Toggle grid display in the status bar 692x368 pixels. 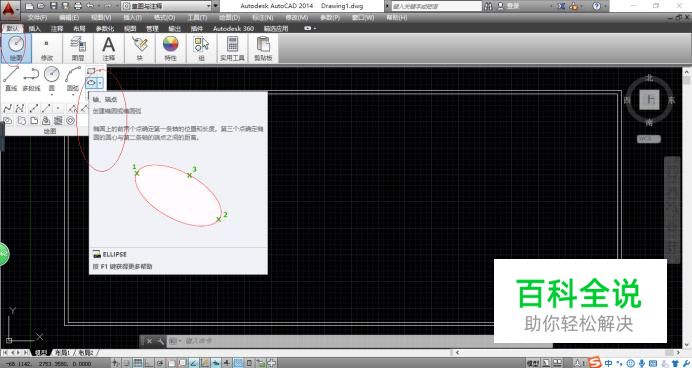(x=138, y=363)
